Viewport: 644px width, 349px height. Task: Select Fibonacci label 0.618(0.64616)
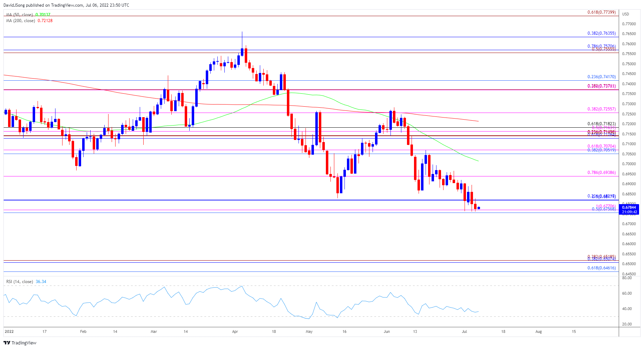(602, 268)
